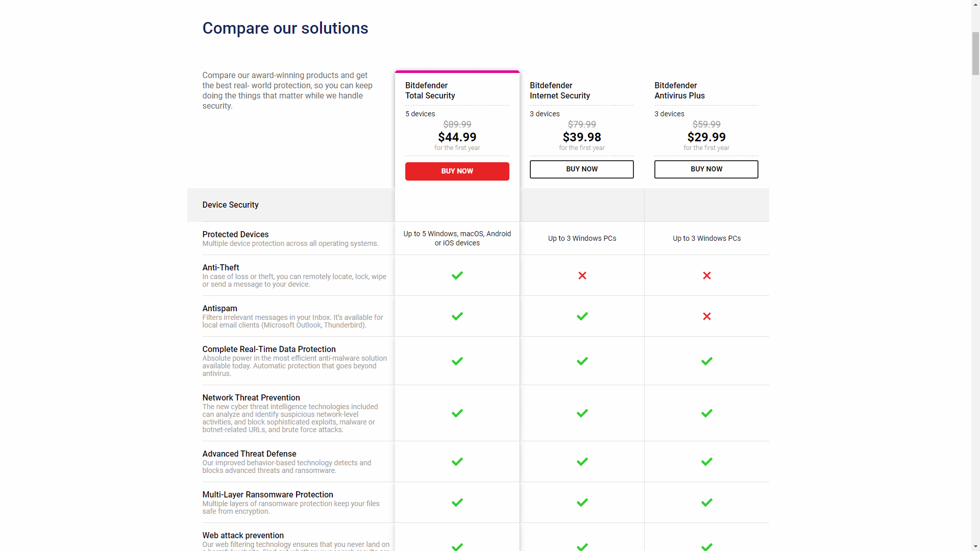Click the scrollbar down arrow
The height and width of the screenshot is (551, 980).
click(975, 546)
